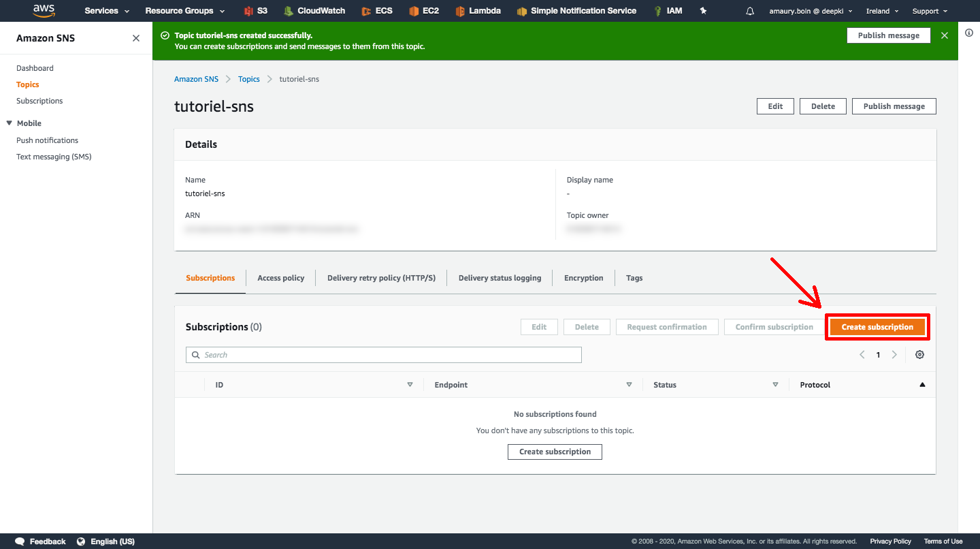This screenshot has width=980, height=549.
Task: Click Publish message next to the Delete button
Action: (x=894, y=106)
